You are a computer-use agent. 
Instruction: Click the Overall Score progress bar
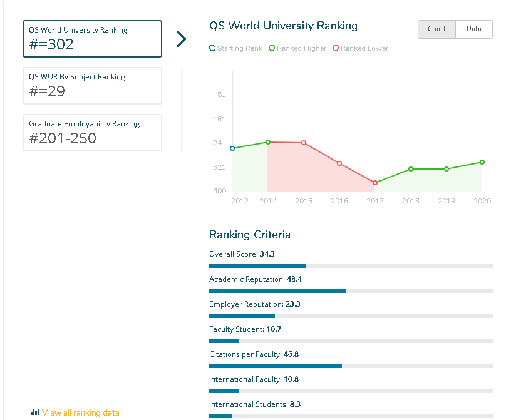coord(351,266)
